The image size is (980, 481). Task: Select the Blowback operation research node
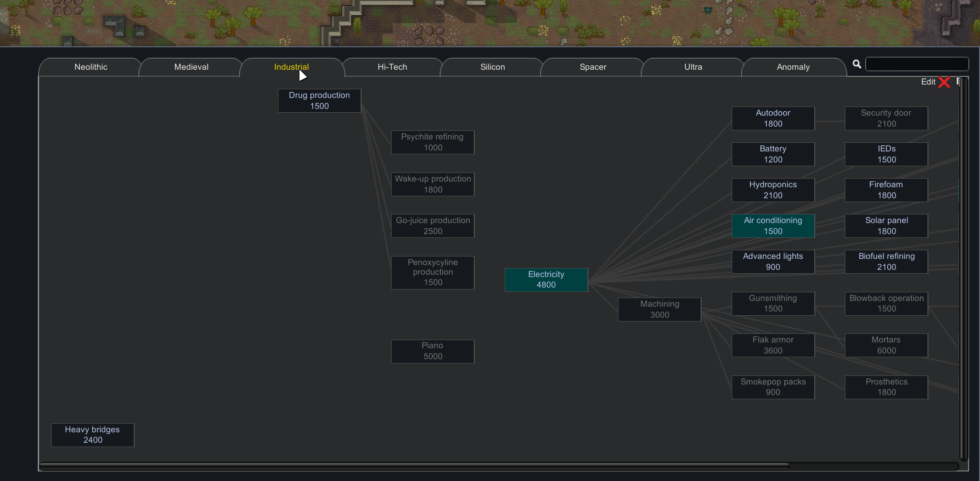click(x=886, y=304)
